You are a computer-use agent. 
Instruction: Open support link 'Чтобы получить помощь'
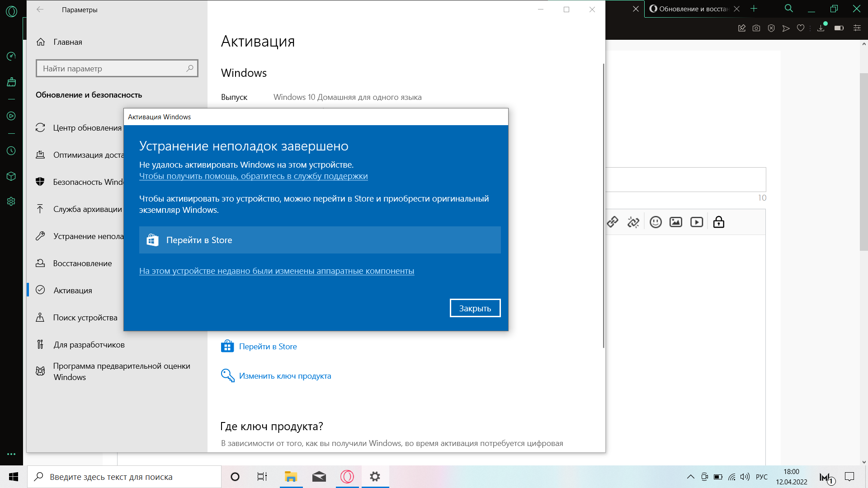(x=253, y=176)
